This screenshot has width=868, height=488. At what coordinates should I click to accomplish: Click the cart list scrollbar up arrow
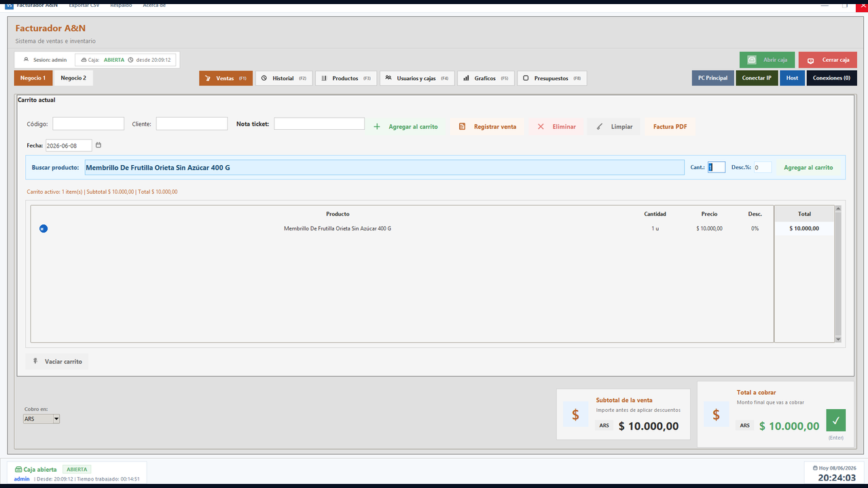838,209
